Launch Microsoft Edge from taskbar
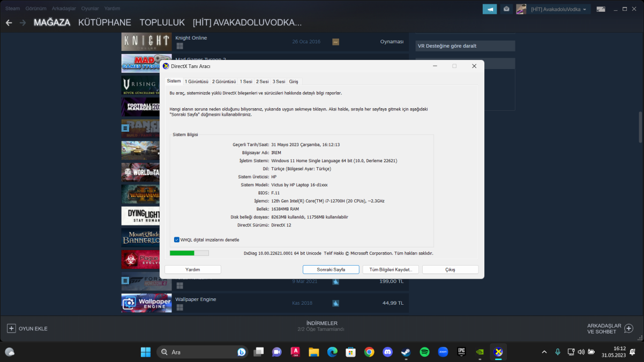Screen dimensions: 644x362 (x=332, y=352)
